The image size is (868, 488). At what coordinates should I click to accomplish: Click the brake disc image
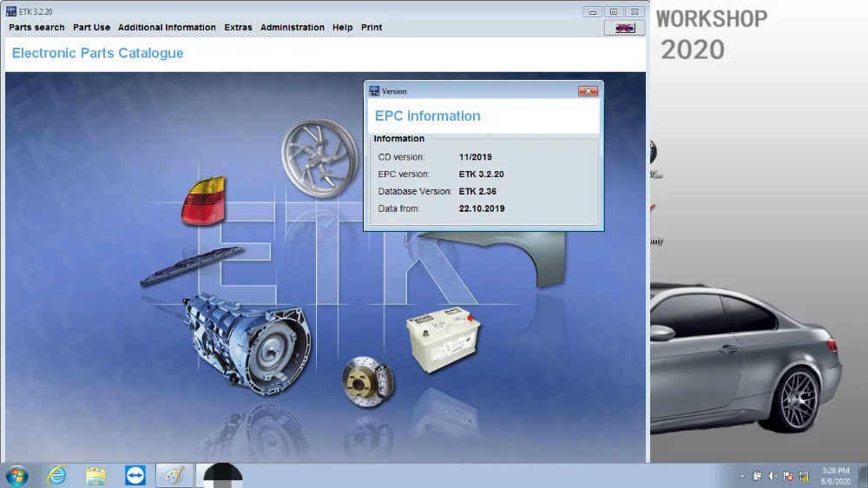click(367, 382)
